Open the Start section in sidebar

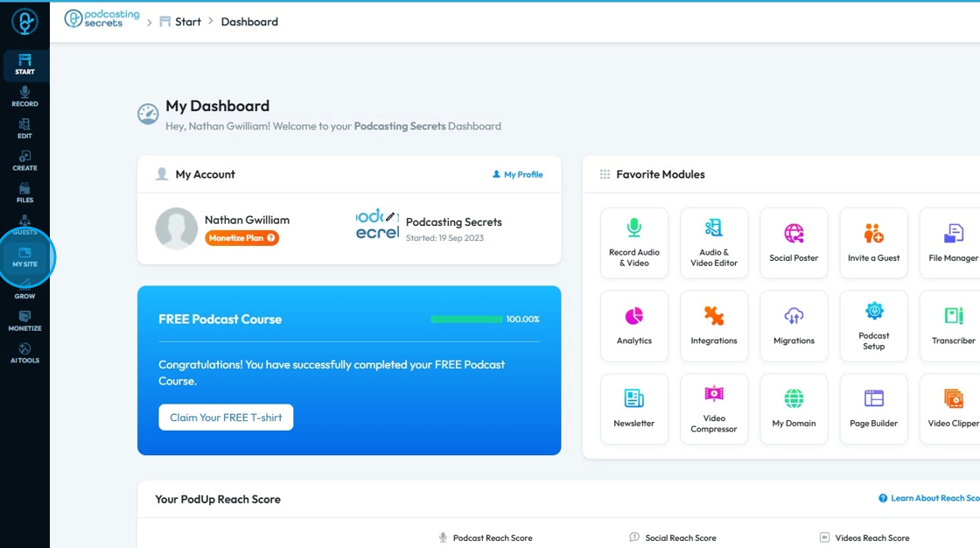pos(24,65)
